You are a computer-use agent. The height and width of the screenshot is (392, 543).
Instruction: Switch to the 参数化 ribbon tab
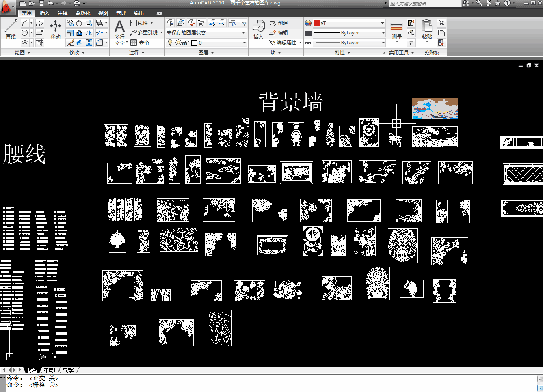click(83, 13)
